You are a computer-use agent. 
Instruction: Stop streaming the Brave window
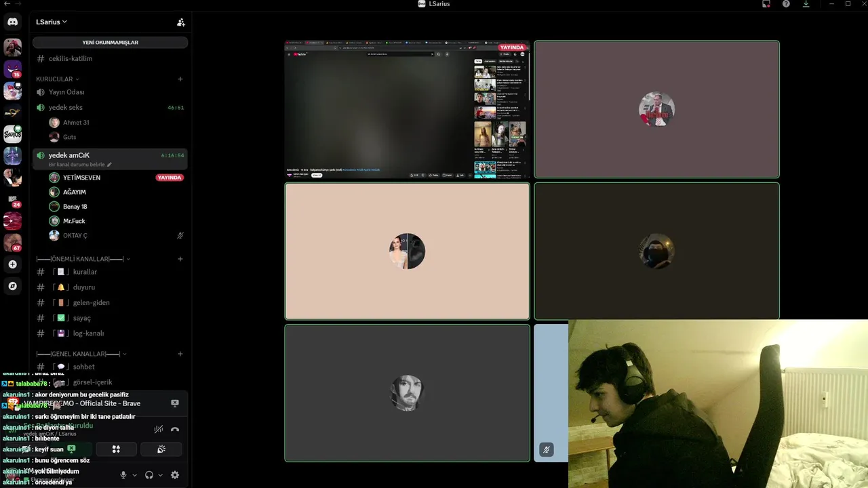(x=175, y=403)
